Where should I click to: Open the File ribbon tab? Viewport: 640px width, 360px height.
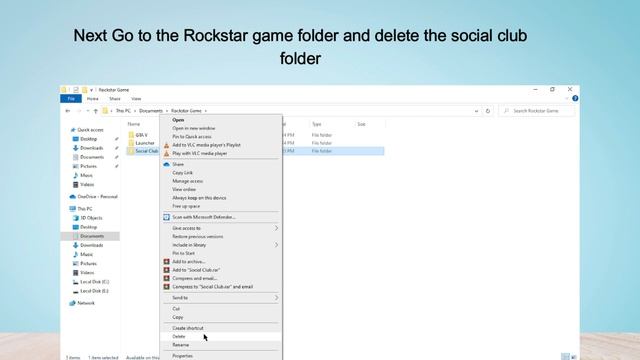click(x=71, y=99)
